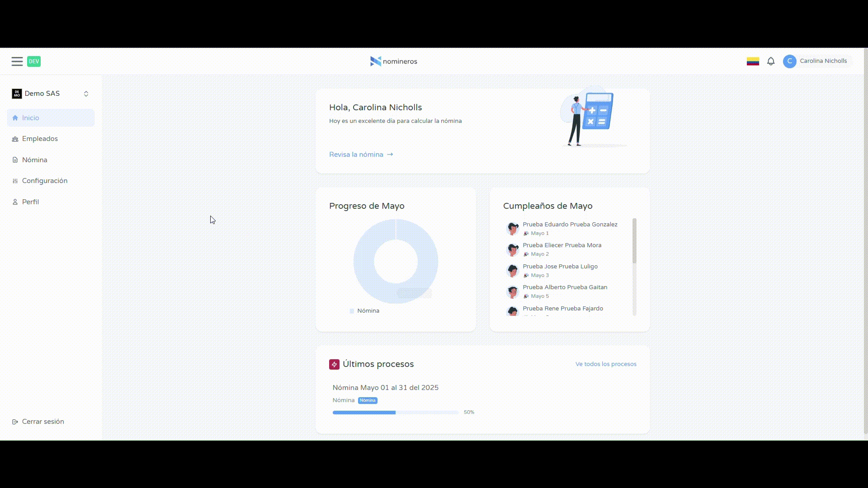Screen dimensions: 868x488
Task: Select Perfil in the sidebar
Action: click(x=30, y=202)
